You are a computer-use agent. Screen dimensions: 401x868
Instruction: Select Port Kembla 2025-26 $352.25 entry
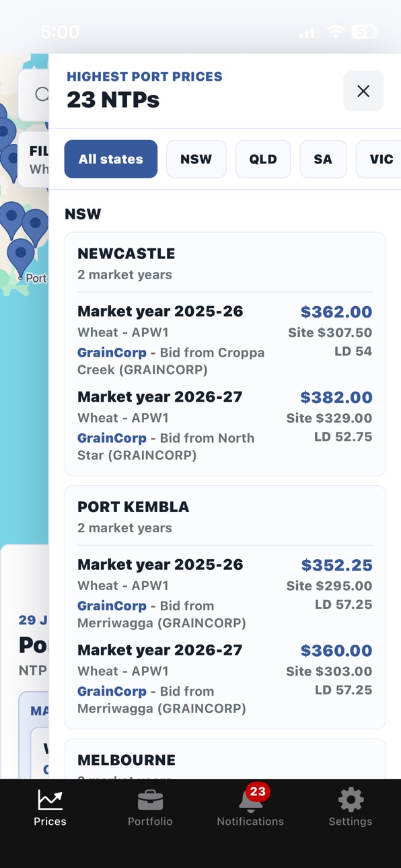click(225, 593)
